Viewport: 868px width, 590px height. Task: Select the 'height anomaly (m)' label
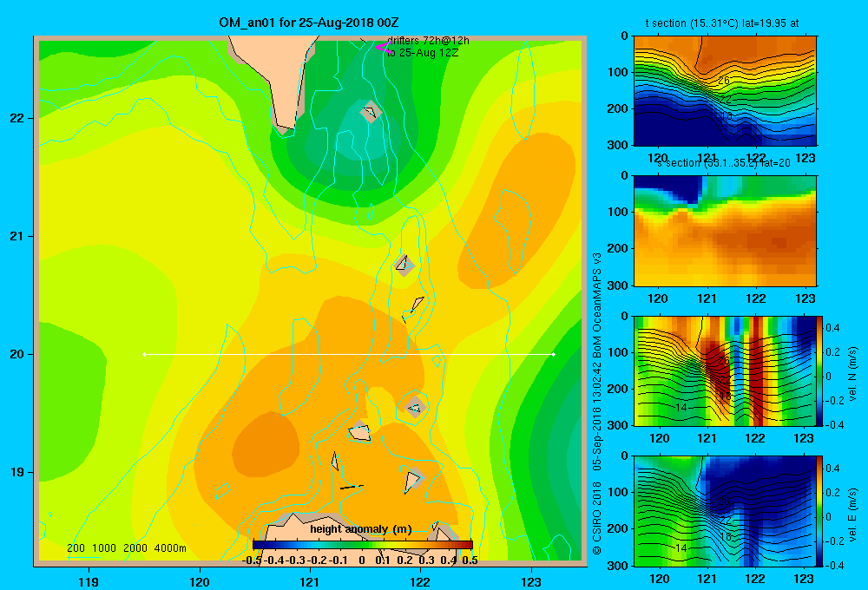pos(361,529)
